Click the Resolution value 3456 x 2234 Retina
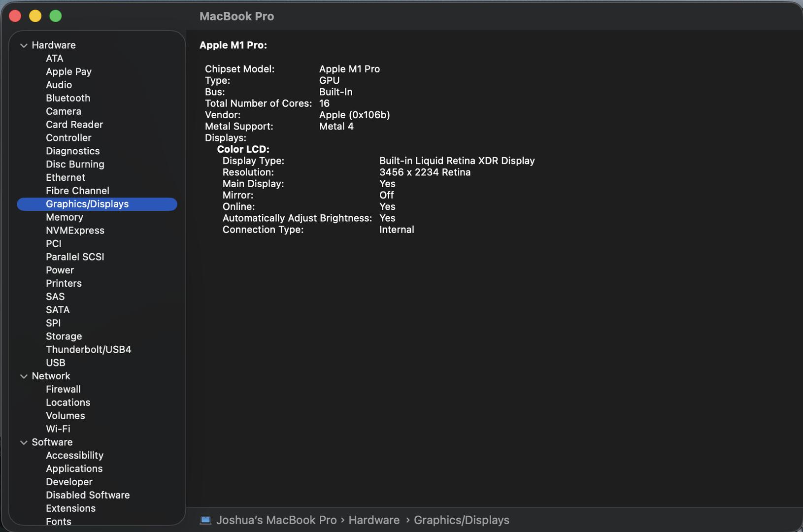This screenshot has width=803, height=532. coord(425,172)
